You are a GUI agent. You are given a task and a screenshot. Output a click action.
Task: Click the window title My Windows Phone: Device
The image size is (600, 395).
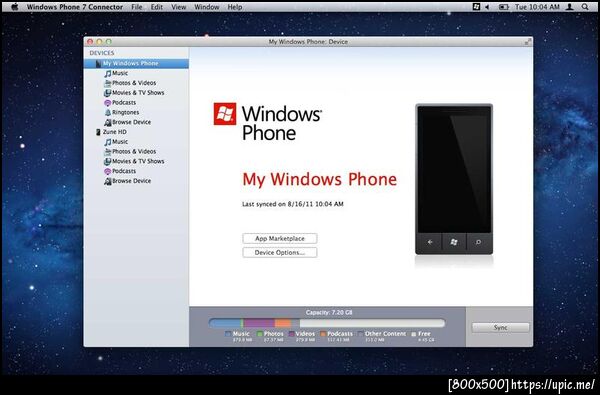tap(308, 42)
